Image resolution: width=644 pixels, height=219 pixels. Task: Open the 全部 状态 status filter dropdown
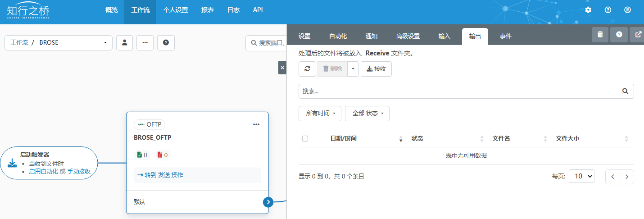[x=367, y=114]
